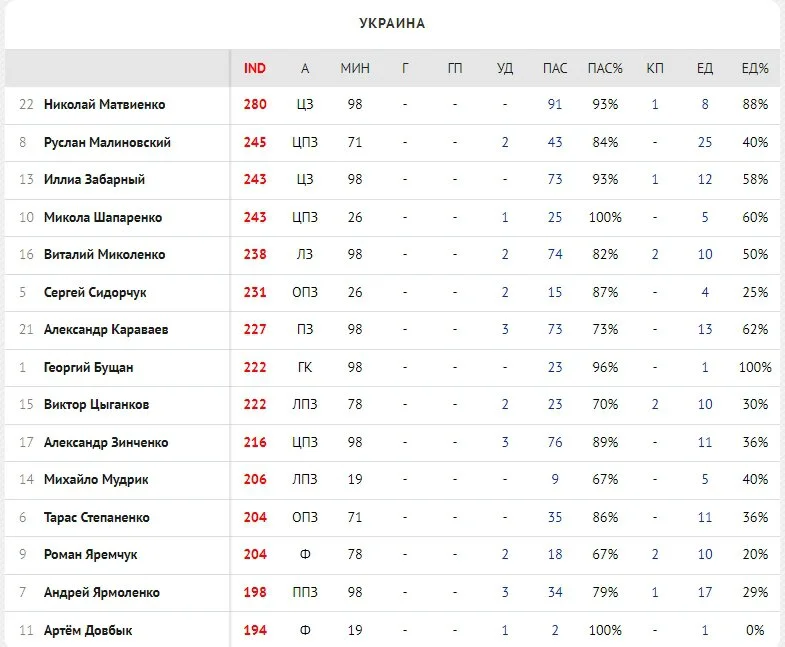
Task: Open Иллиа Забарный player page
Action: pos(94,180)
